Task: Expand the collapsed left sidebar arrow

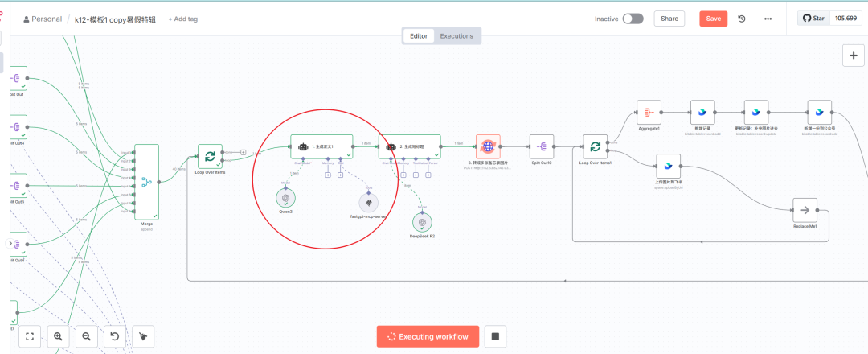Action: [x=10, y=243]
